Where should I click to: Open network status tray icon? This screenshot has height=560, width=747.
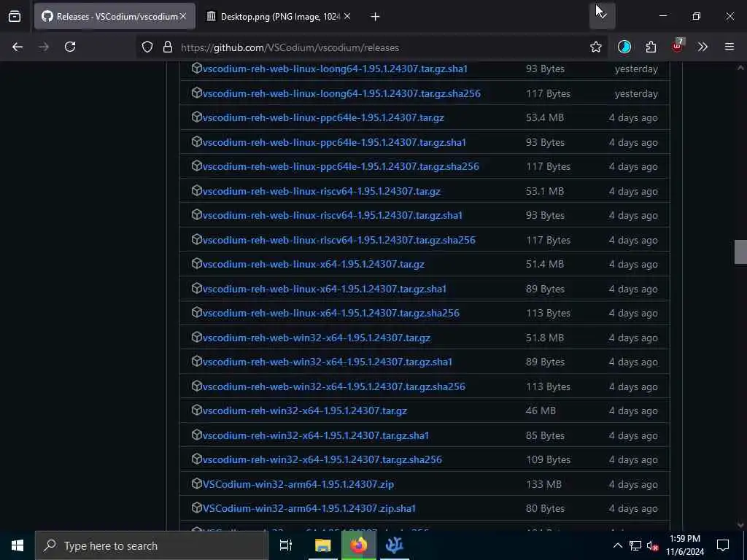tap(635, 545)
